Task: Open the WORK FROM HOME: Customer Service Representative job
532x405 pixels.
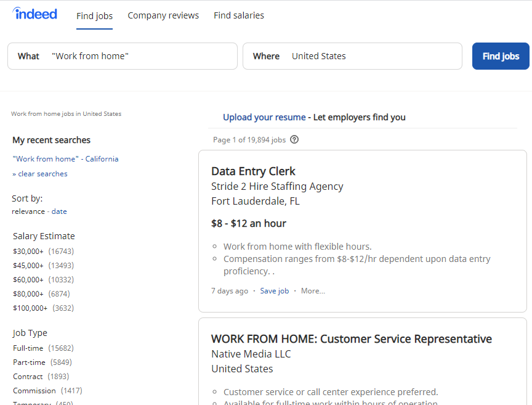Action: 352,339
